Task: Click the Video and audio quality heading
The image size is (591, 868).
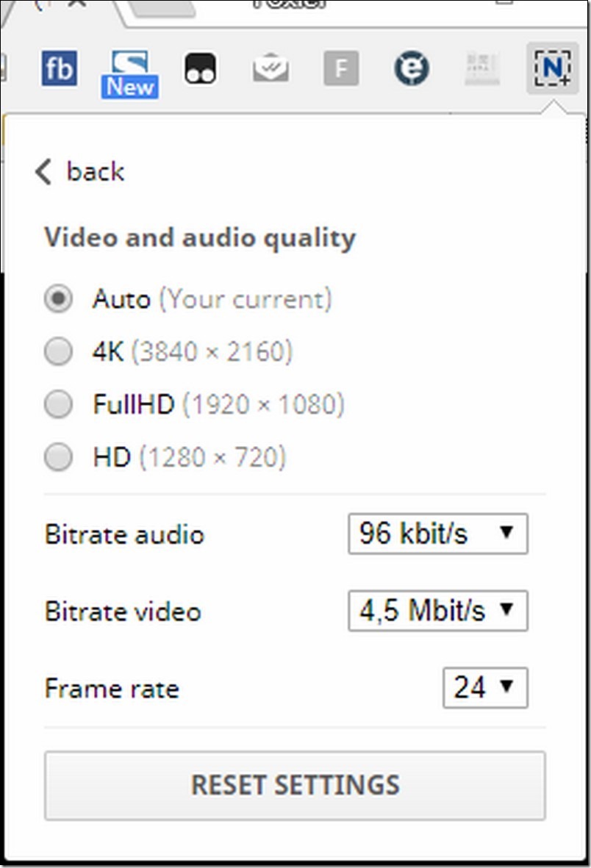Action: click(200, 239)
